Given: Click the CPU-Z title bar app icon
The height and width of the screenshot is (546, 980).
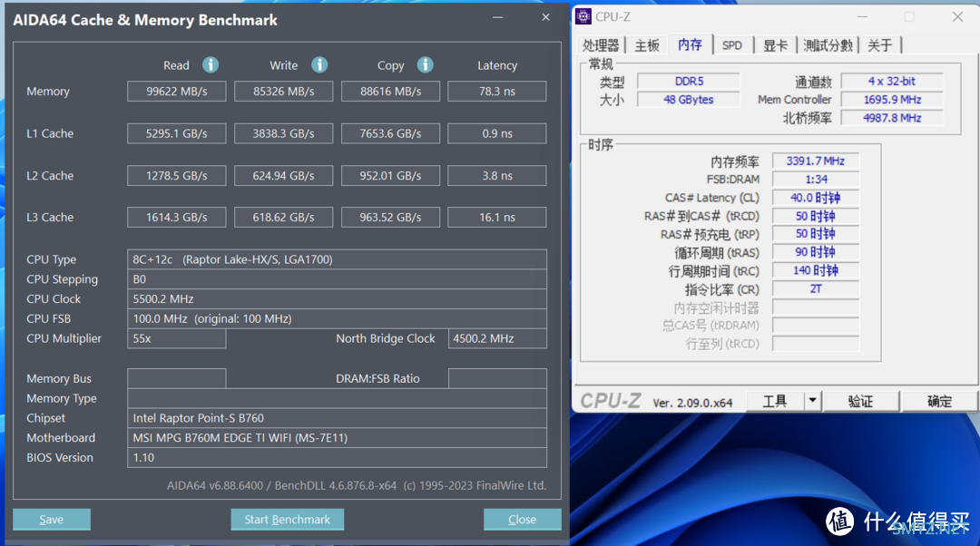Looking at the screenshot, I should [x=583, y=17].
